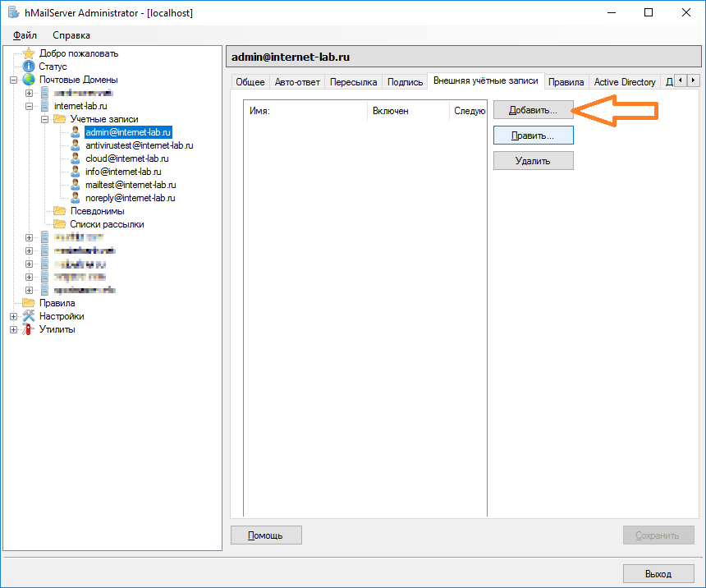The image size is (706, 588).
Task: Expand the Утилиты tree node
Action: pyautogui.click(x=13, y=329)
